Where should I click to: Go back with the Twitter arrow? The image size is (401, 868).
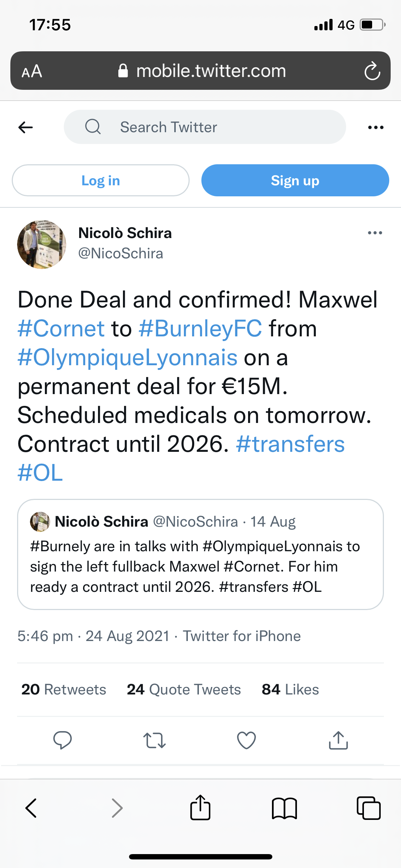[x=26, y=127]
